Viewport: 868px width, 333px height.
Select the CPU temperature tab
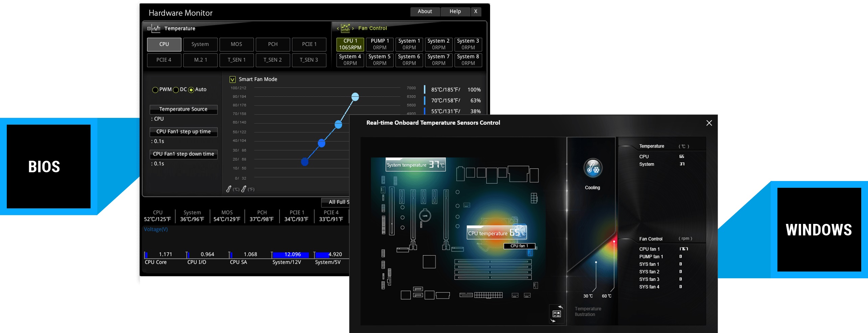click(164, 44)
